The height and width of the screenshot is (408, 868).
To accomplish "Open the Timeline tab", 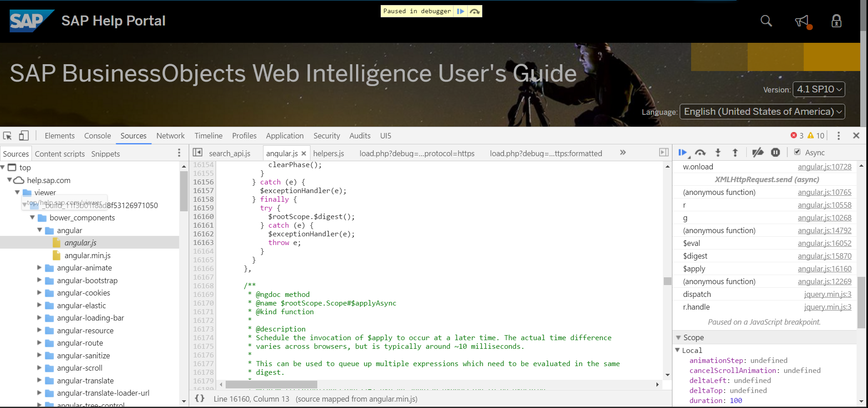I will pos(208,136).
